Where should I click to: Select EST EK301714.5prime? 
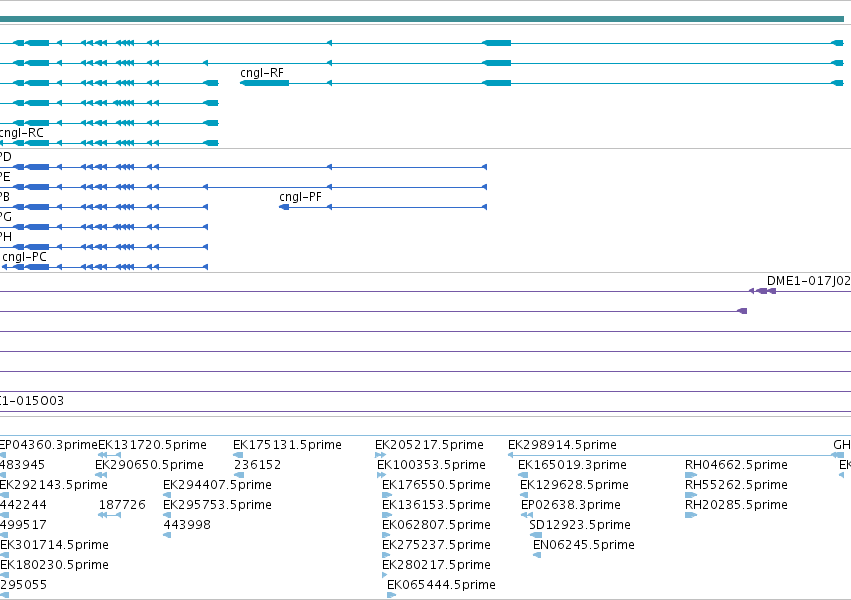pos(54,545)
